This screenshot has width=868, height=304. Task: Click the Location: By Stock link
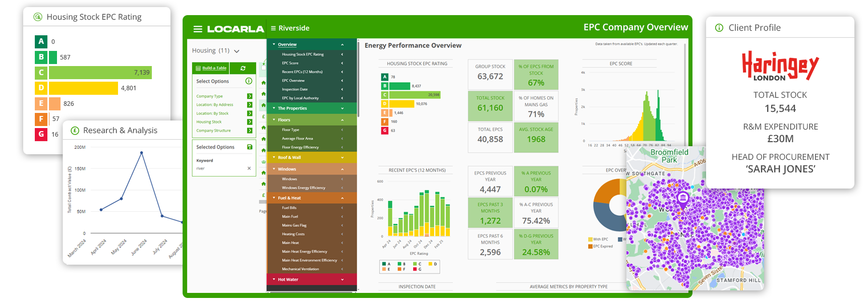point(212,113)
